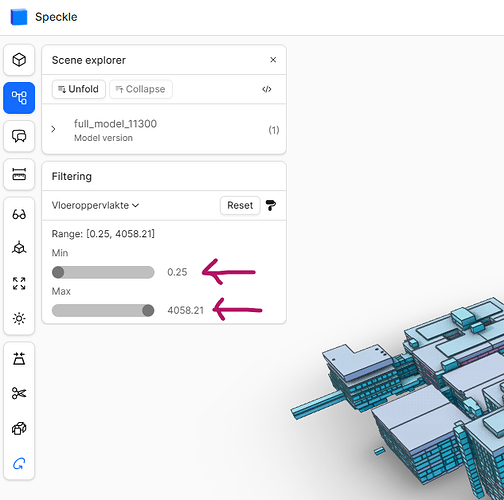Click the dev mode code brackets icon
The image size is (504, 500).
[x=267, y=89]
